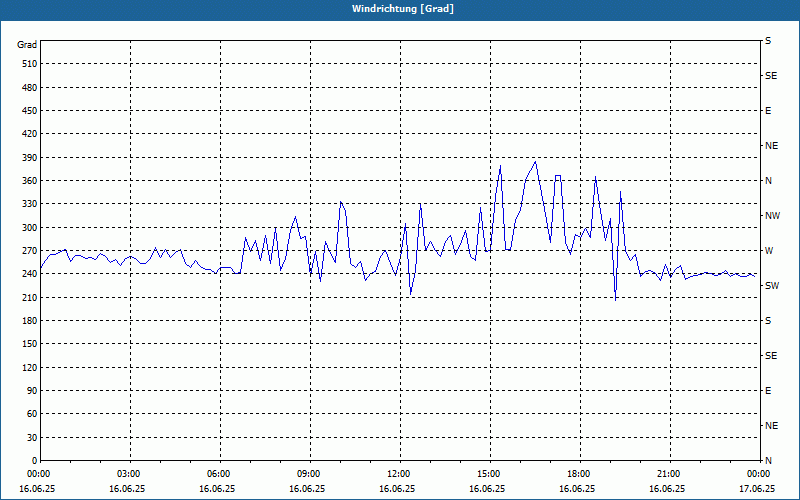800x500 pixels.
Task: Click the E compass label at 90 level
Action: coord(768,391)
